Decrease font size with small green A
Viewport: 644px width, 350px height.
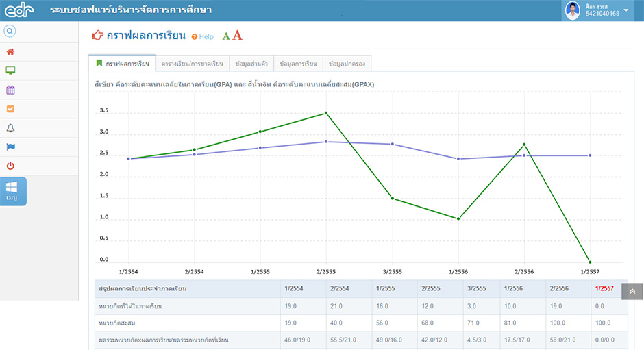[225, 37]
